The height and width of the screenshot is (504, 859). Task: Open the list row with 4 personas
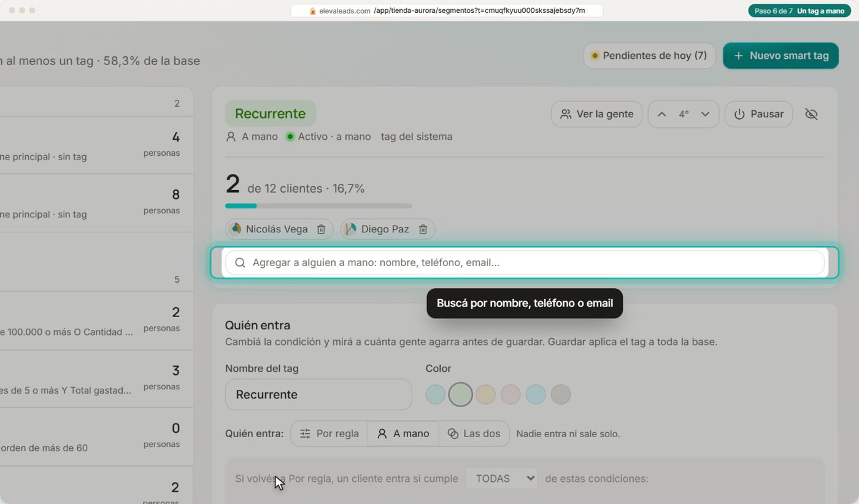[x=96, y=145]
